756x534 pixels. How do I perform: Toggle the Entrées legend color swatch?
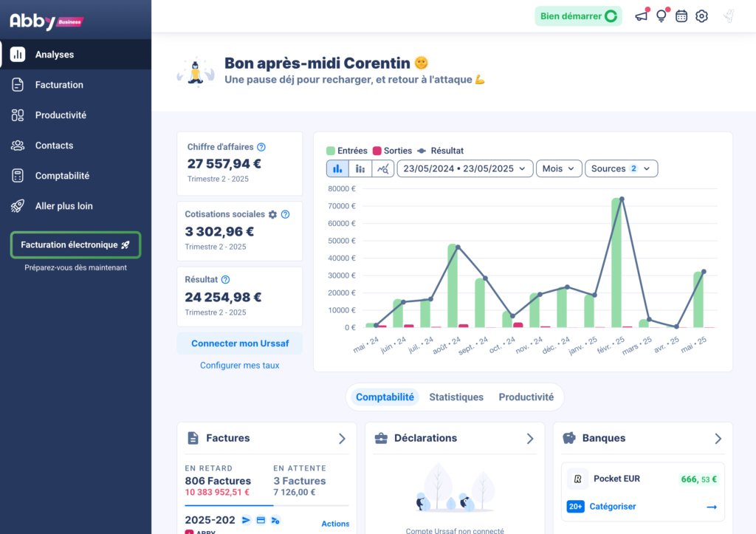point(331,151)
